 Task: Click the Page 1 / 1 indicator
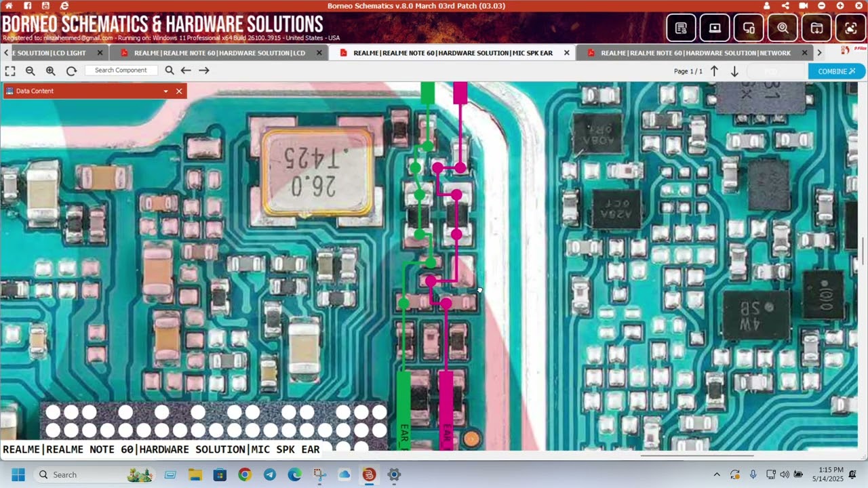pos(688,71)
